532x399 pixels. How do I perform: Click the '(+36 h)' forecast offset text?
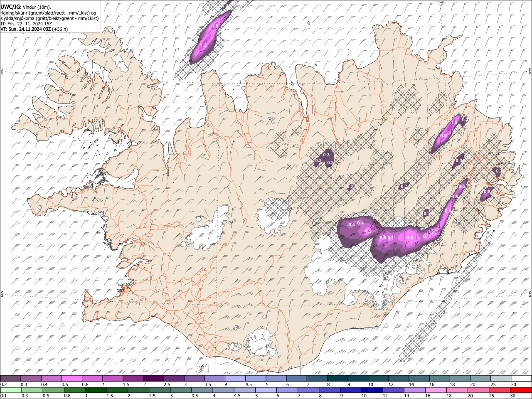point(60,29)
